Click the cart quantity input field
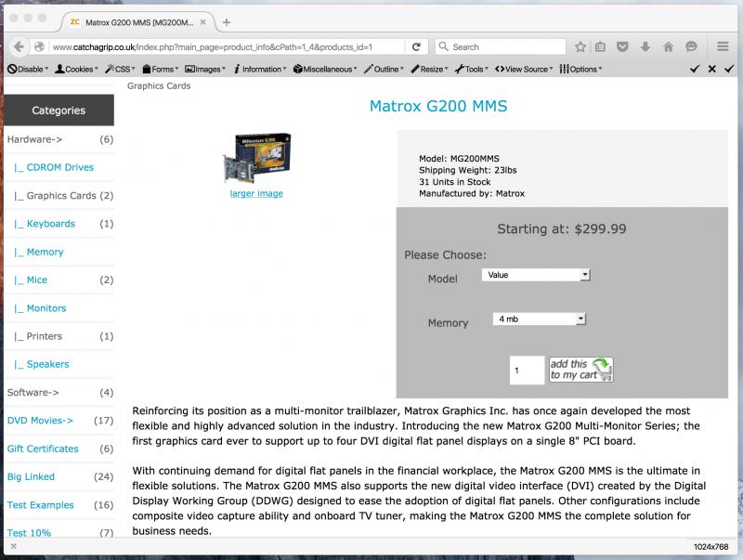Screen dimensions: 743x560 click(527, 370)
